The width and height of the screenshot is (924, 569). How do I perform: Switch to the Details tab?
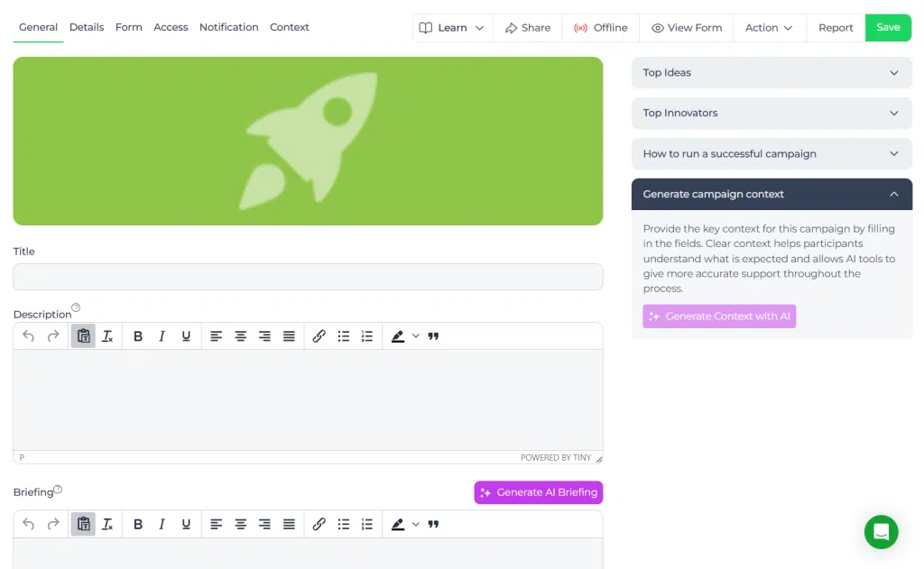[x=87, y=27]
